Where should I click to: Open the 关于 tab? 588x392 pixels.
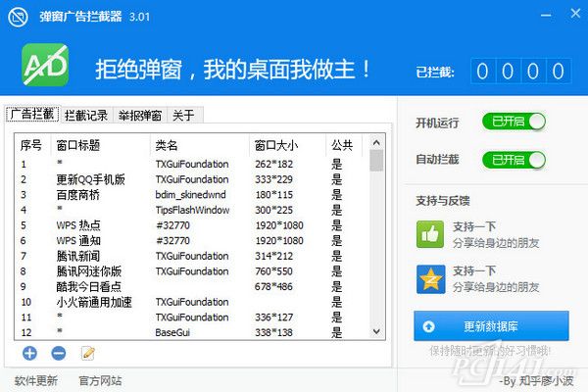[184, 116]
